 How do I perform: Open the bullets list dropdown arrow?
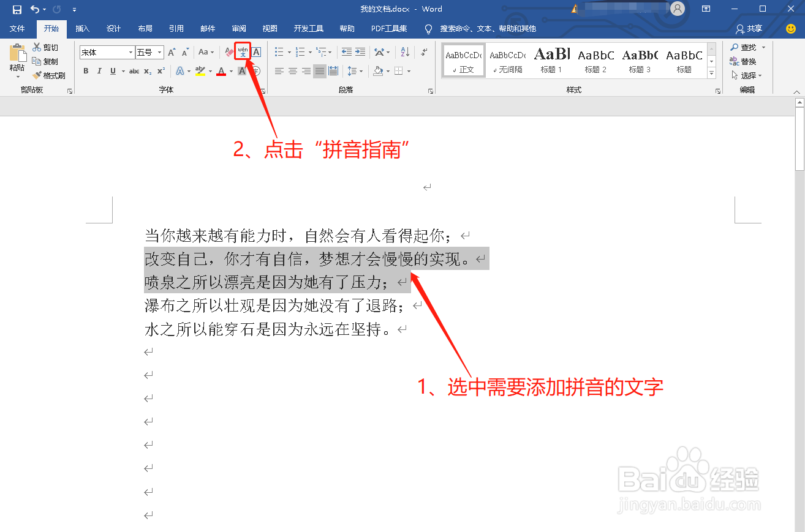289,53
